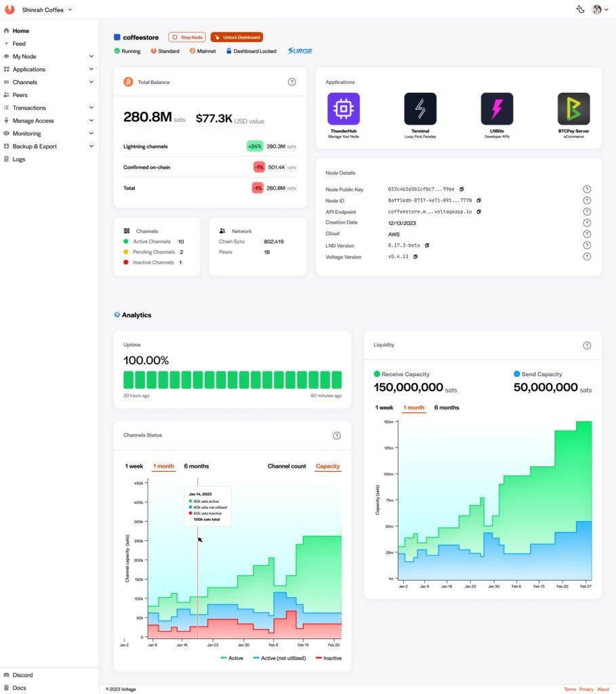616x694 pixels.
Task: Copy the API Endpoint address
Action: 478,211
